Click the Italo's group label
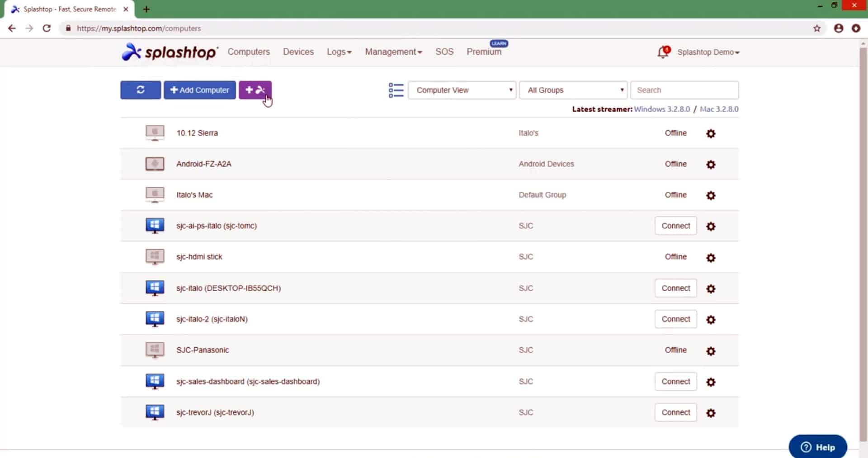868x458 pixels. coord(528,133)
